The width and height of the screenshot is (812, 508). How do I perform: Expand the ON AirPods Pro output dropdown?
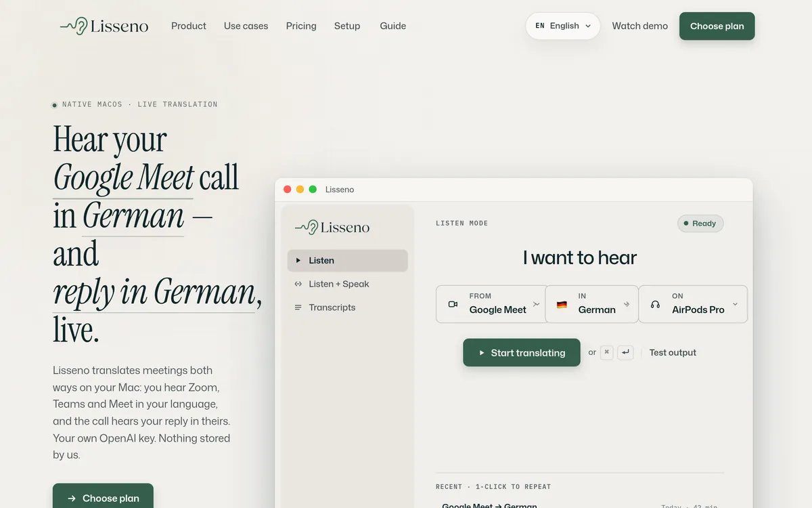(x=693, y=304)
